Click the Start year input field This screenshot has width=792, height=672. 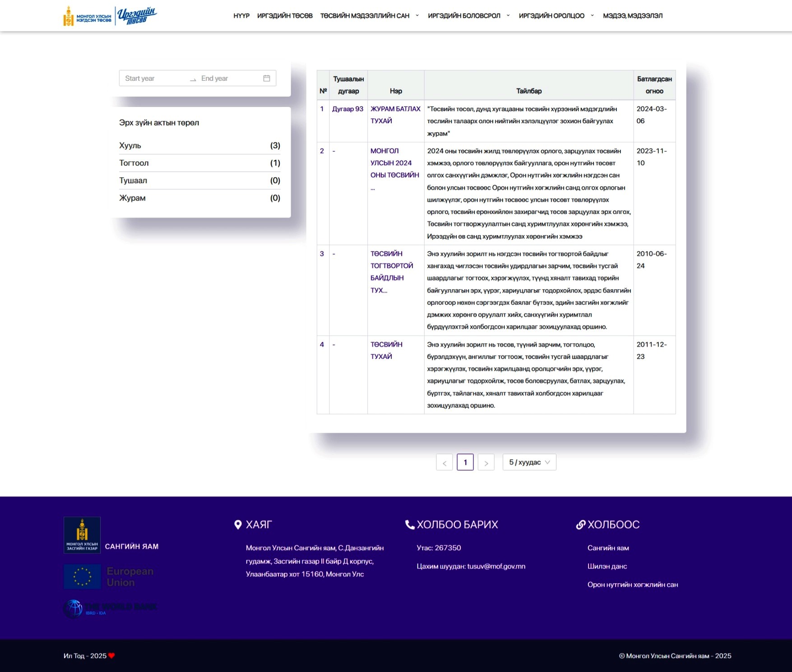(153, 79)
